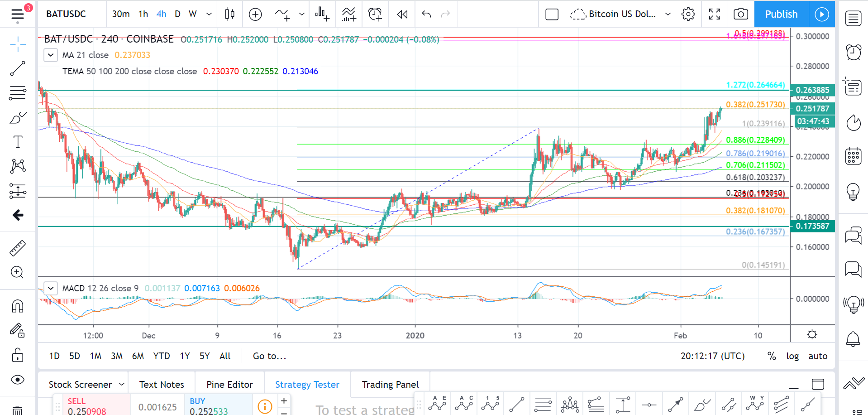868x415 pixels.
Task: Click the order quantity field 0.001625
Action: pos(157,406)
